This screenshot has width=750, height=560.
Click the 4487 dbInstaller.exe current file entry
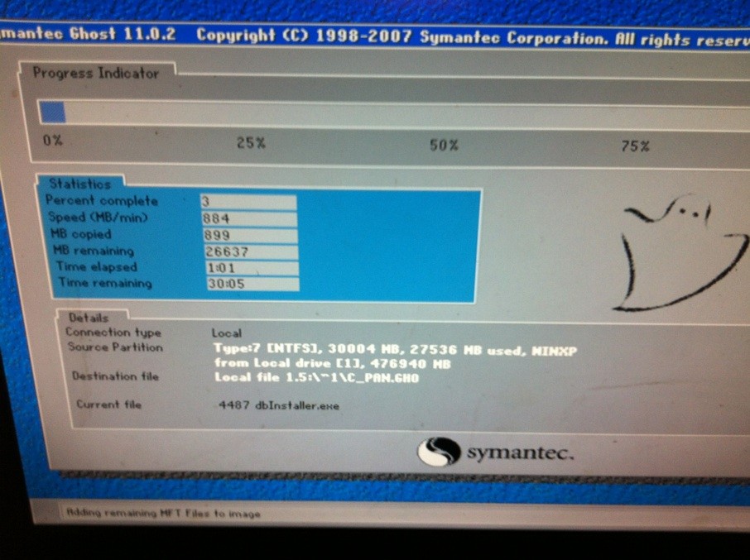pyautogui.click(x=279, y=405)
